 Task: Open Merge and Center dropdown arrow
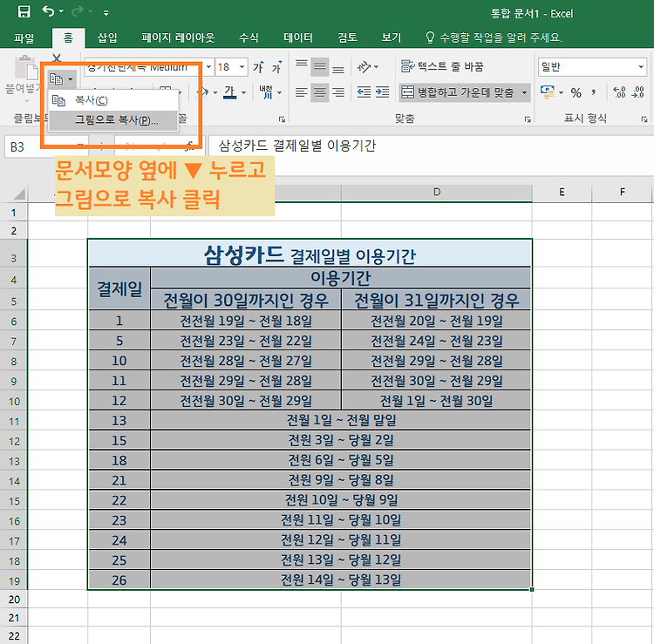524,92
